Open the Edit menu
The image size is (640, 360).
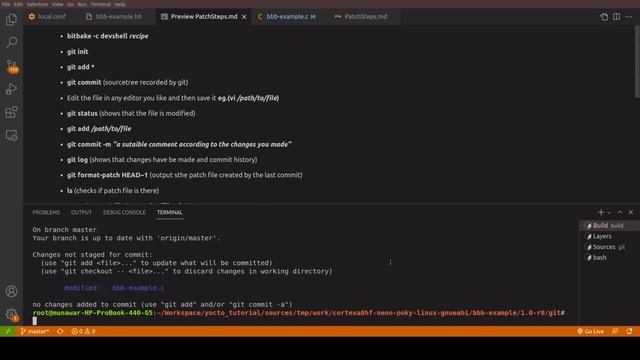point(18,4)
